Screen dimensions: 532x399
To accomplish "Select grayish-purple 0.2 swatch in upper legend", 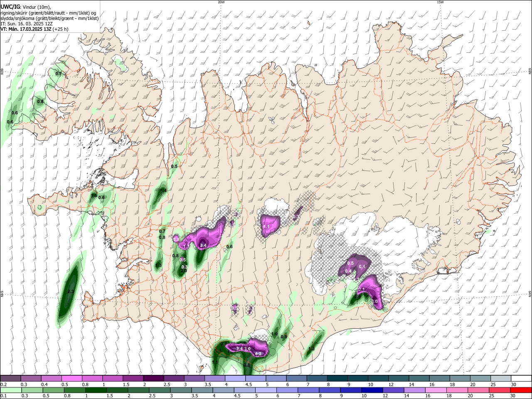I will 10,379.
